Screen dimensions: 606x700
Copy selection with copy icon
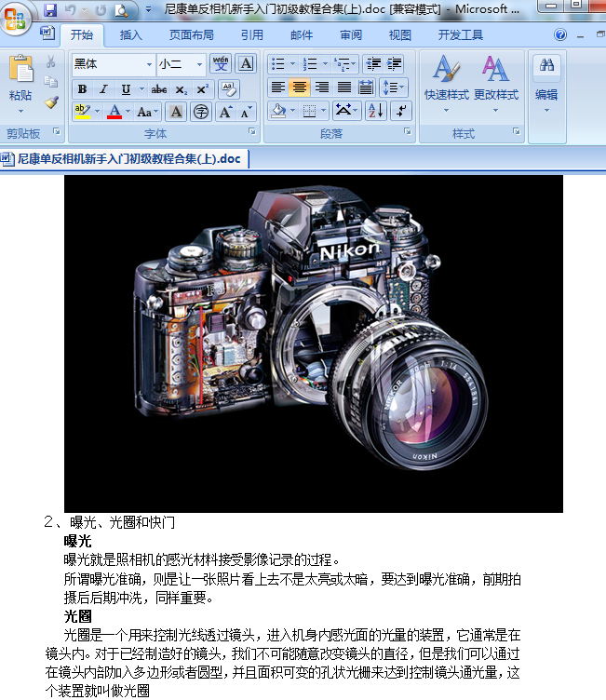(x=51, y=82)
